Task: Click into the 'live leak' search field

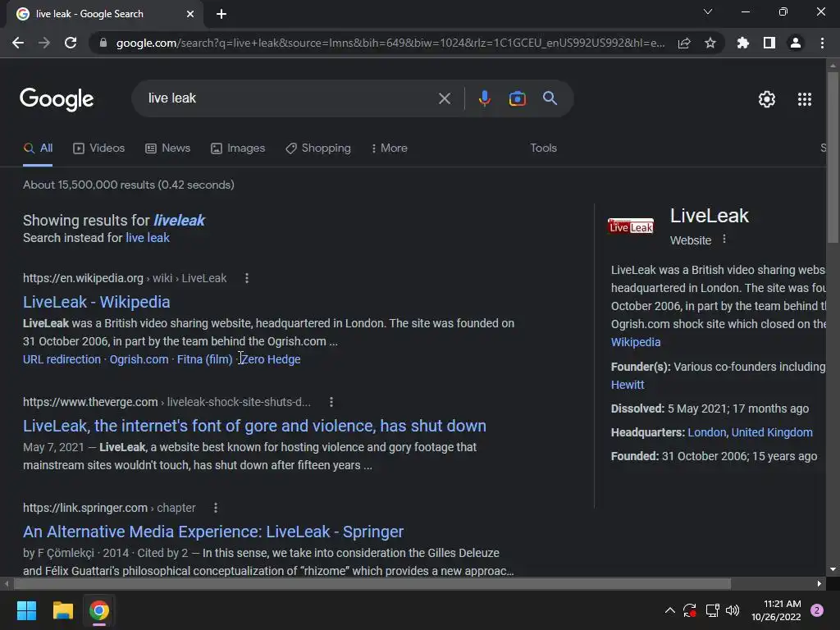Action: (290, 98)
